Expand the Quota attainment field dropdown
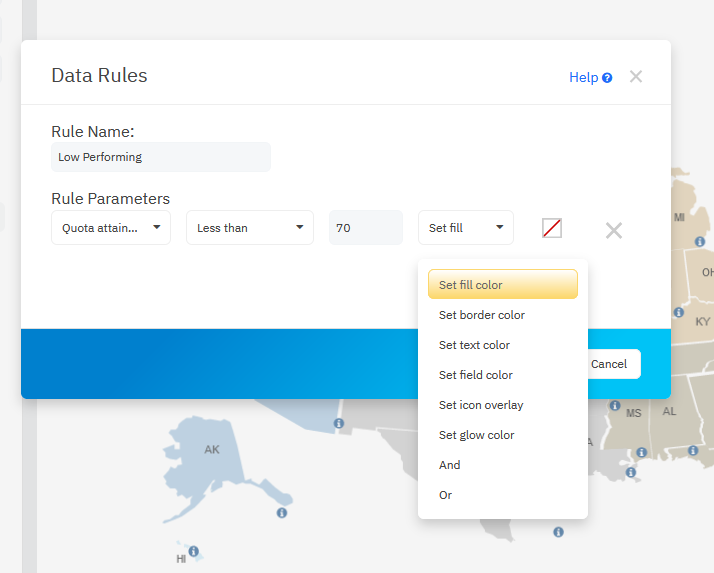The image size is (714, 573). coord(111,228)
